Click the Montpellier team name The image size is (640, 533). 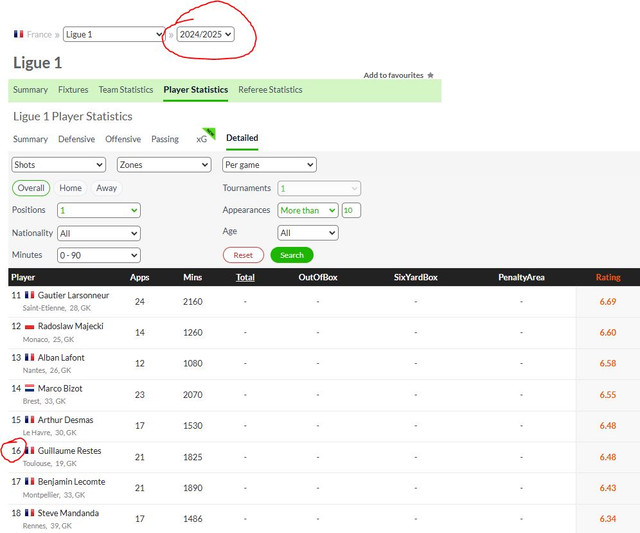coord(41,495)
